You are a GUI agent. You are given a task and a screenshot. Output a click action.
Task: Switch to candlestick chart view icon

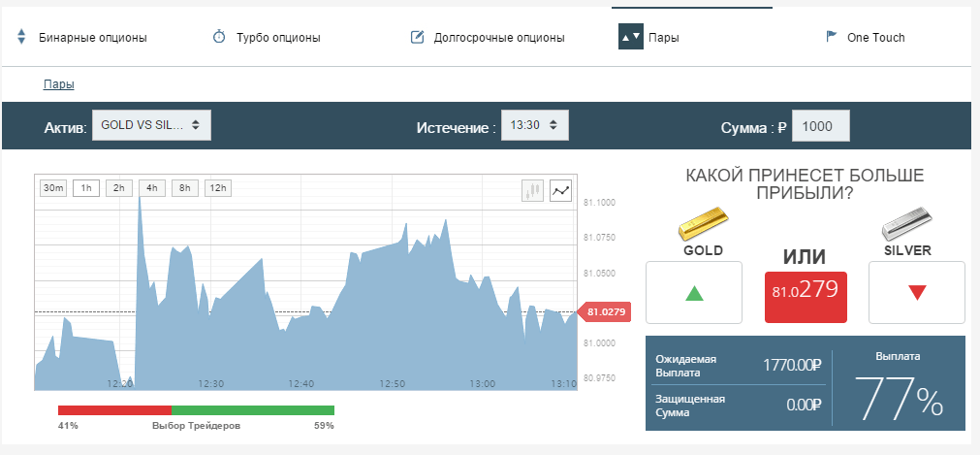[x=532, y=191]
